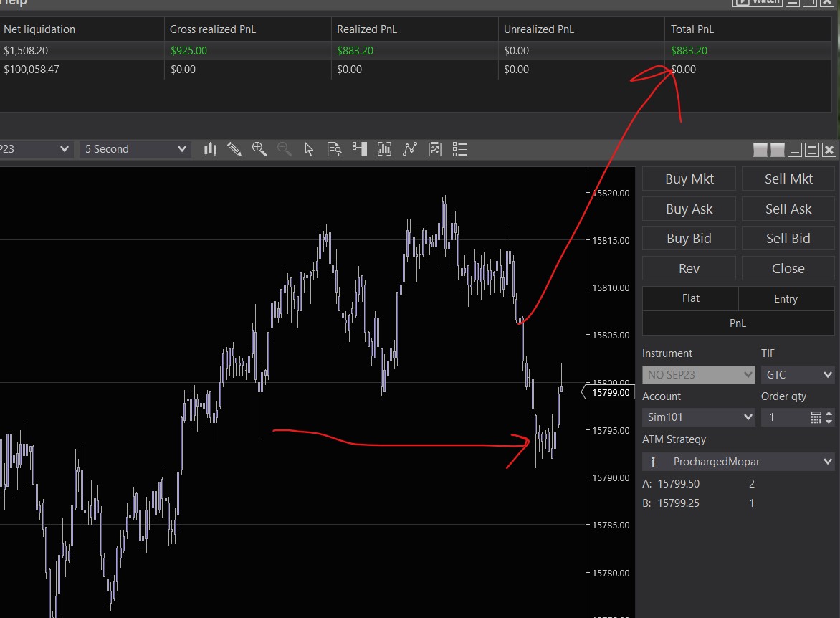The height and width of the screenshot is (618, 840).
Task: Open the list-style toolbar icon
Action: click(x=459, y=149)
